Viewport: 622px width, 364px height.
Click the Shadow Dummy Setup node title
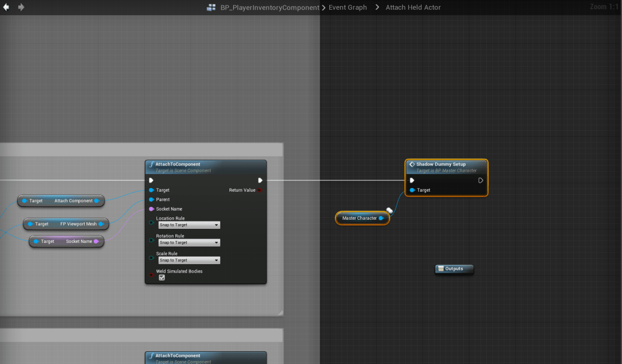[x=441, y=164]
